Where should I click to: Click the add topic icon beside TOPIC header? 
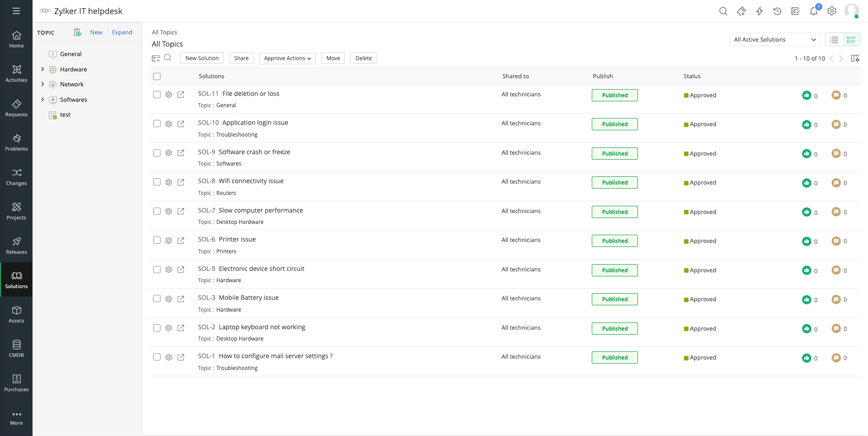pyautogui.click(x=77, y=32)
